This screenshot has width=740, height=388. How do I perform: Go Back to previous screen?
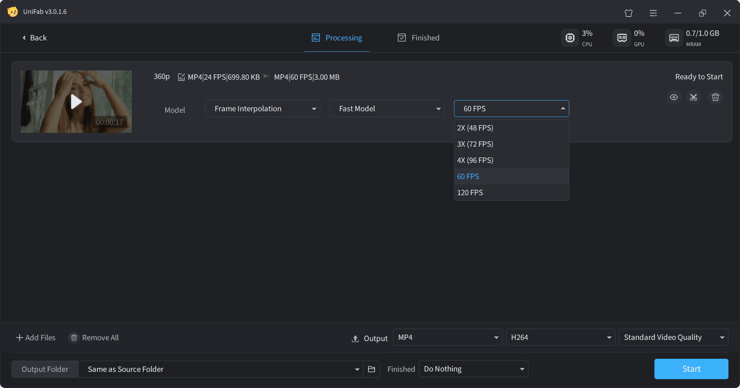[x=34, y=38]
